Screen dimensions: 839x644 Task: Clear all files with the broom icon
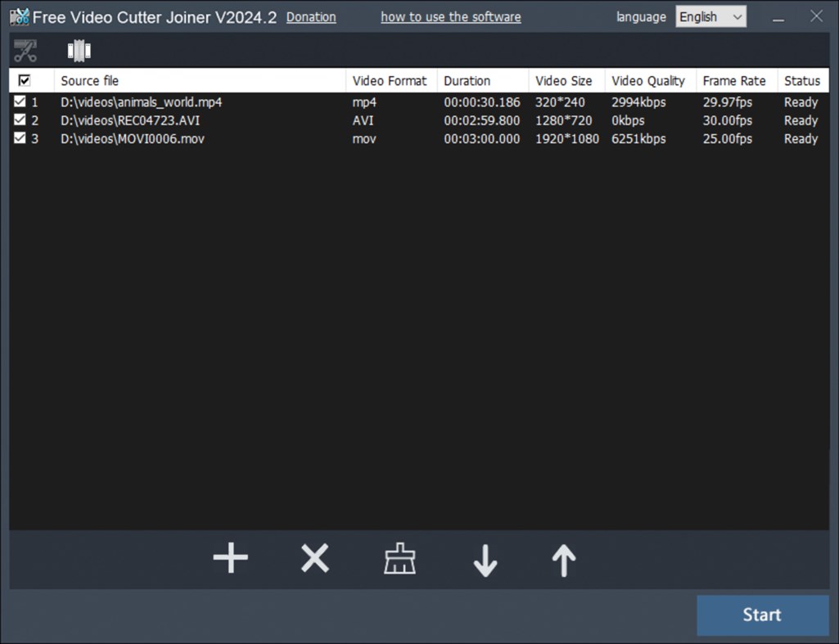pyautogui.click(x=399, y=559)
